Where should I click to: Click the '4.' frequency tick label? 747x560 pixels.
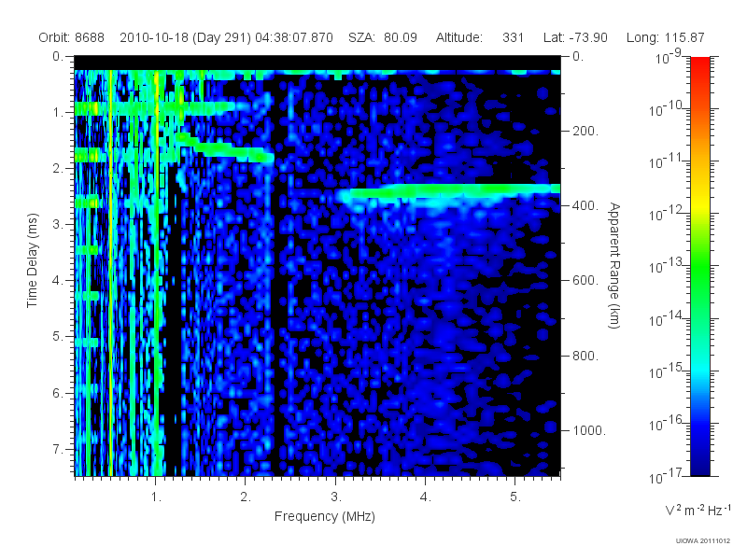pos(426,497)
